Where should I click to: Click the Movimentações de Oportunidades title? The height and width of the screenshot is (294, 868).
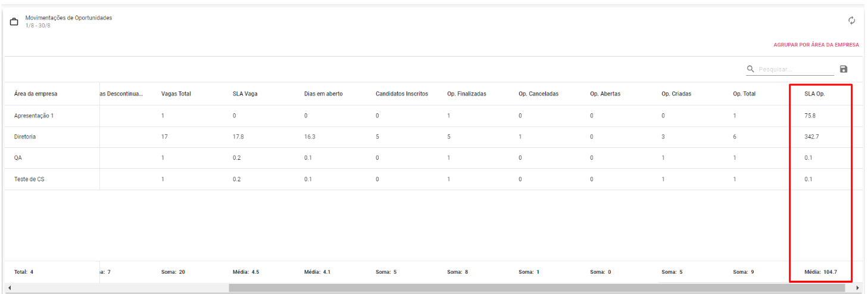point(68,18)
